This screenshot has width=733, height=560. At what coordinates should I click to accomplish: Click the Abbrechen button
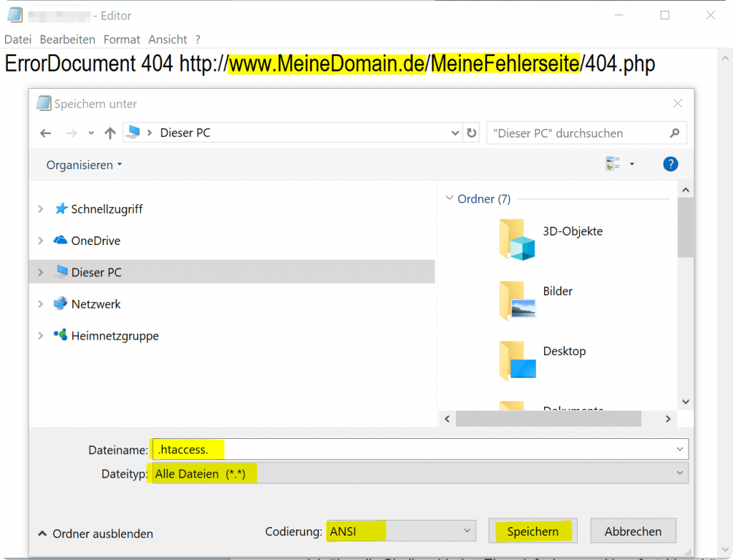(633, 531)
